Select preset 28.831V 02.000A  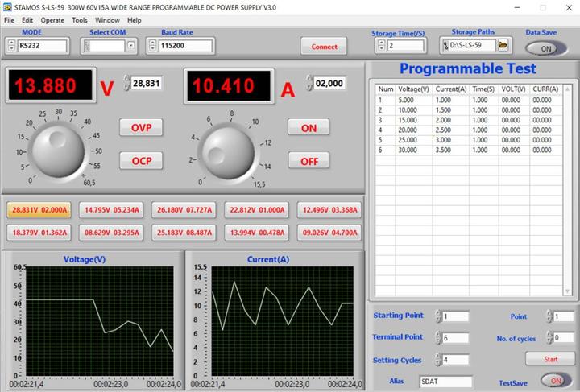tap(39, 210)
